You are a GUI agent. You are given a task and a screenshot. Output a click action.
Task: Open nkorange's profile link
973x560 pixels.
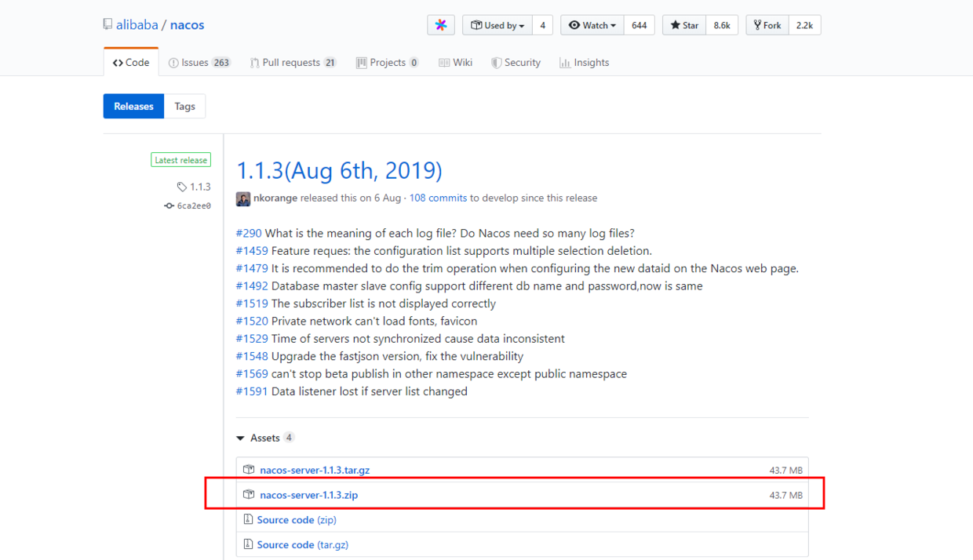pyautogui.click(x=275, y=198)
